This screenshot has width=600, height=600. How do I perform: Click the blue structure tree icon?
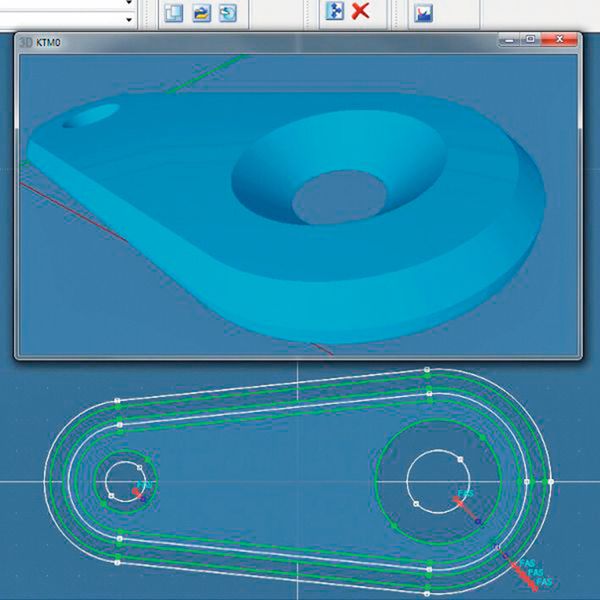tap(335, 11)
